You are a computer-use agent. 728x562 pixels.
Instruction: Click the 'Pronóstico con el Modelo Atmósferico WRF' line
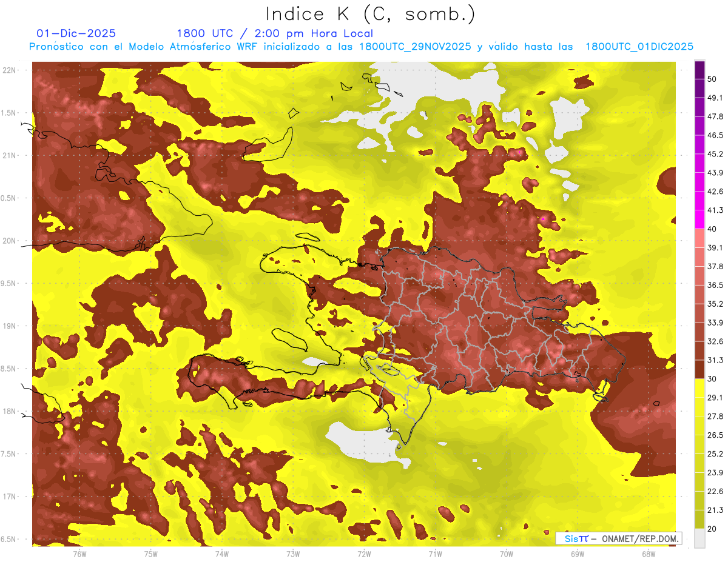coord(361,47)
